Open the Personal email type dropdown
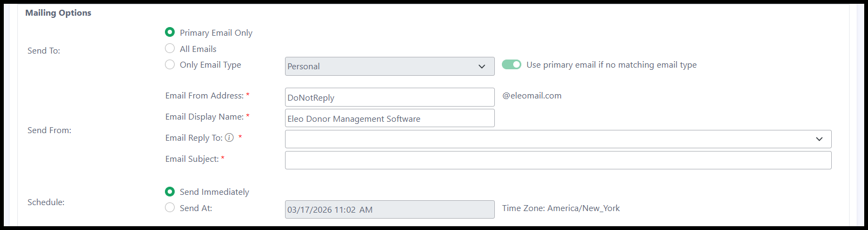The image size is (868, 230). pos(389,66)
